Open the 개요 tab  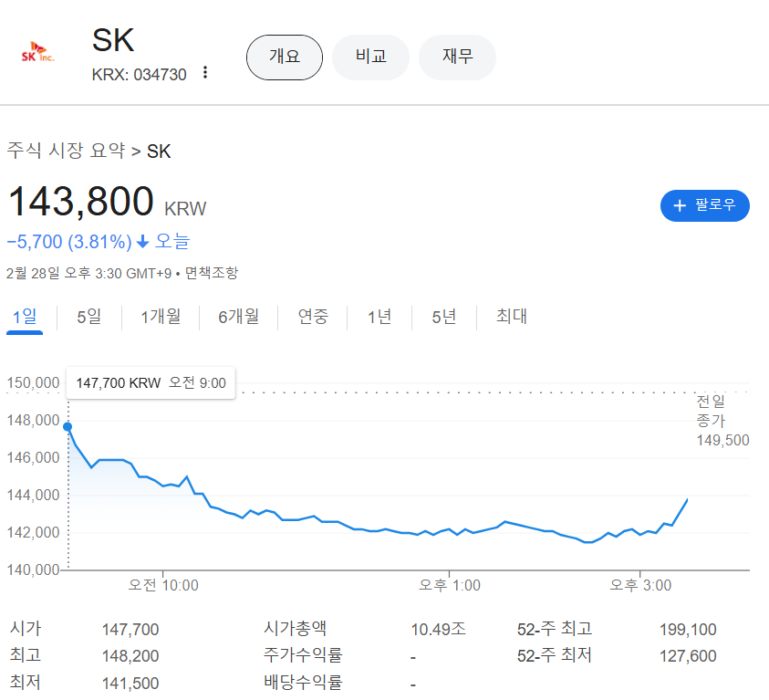[284, 57]
